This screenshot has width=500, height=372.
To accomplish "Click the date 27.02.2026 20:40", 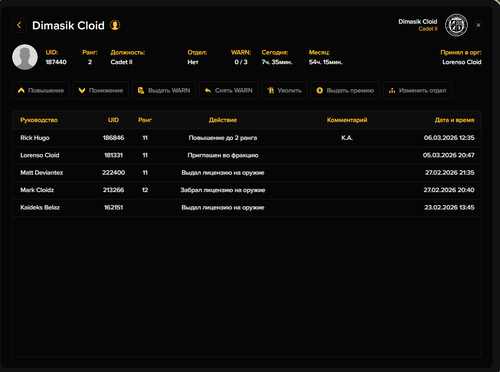I will (449, 190).
